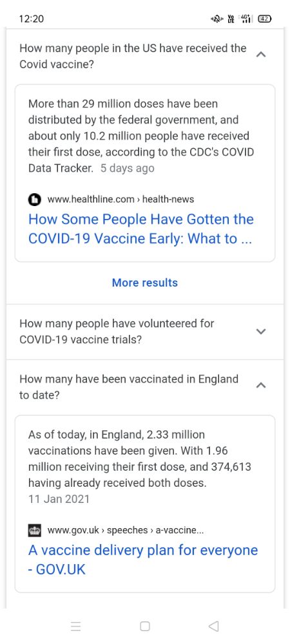Tap the GOV.UK crown favicon

[x=35, y=530]
